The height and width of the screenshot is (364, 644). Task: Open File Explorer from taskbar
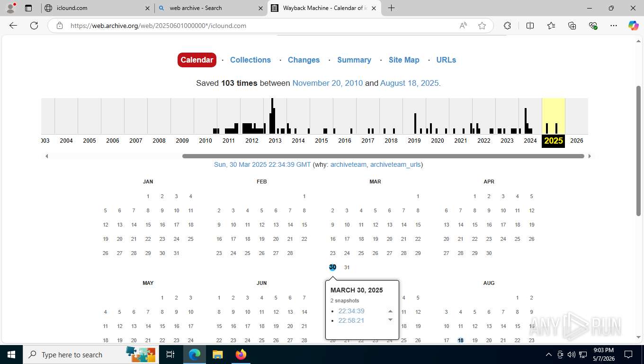click(x=217, y=355)
